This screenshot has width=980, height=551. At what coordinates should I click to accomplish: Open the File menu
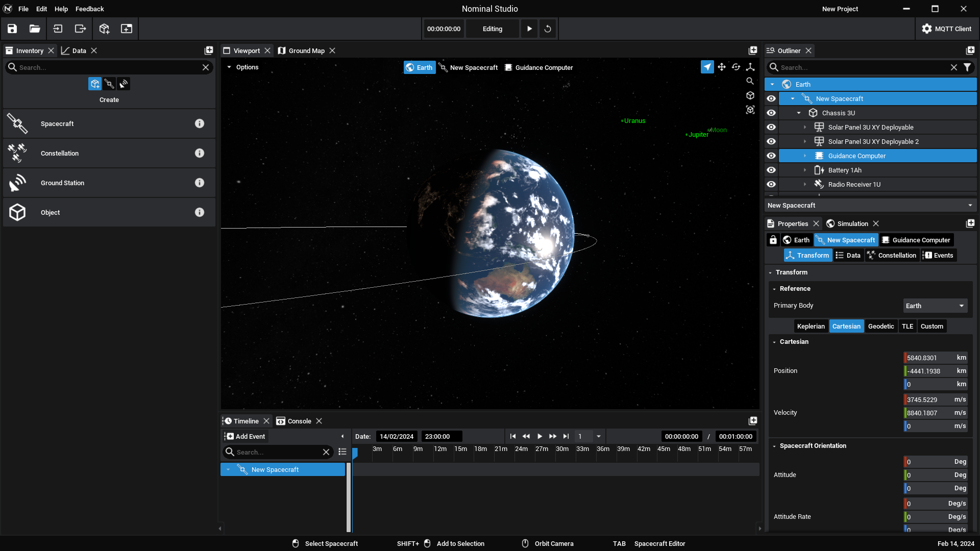(x=23, y=9)
